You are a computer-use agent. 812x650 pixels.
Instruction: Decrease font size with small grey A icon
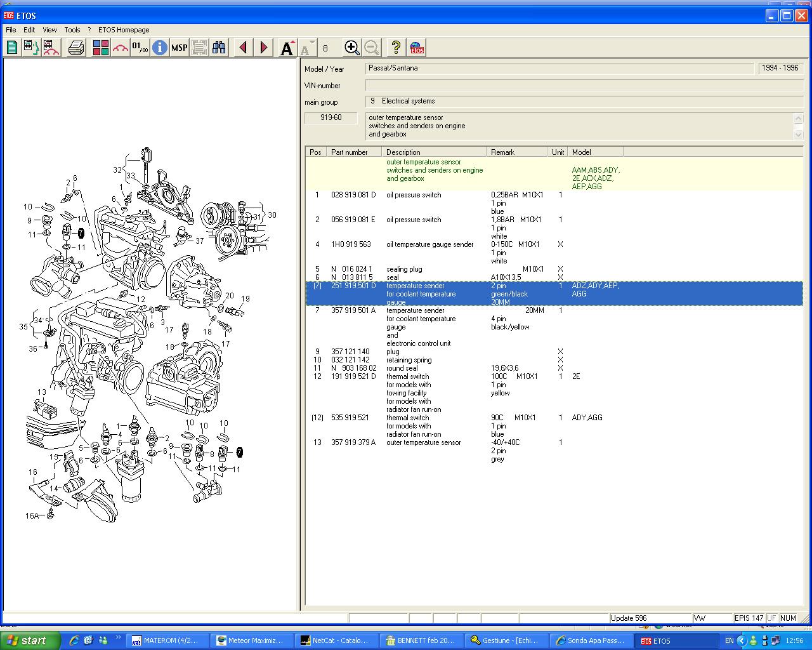point(307,48)
